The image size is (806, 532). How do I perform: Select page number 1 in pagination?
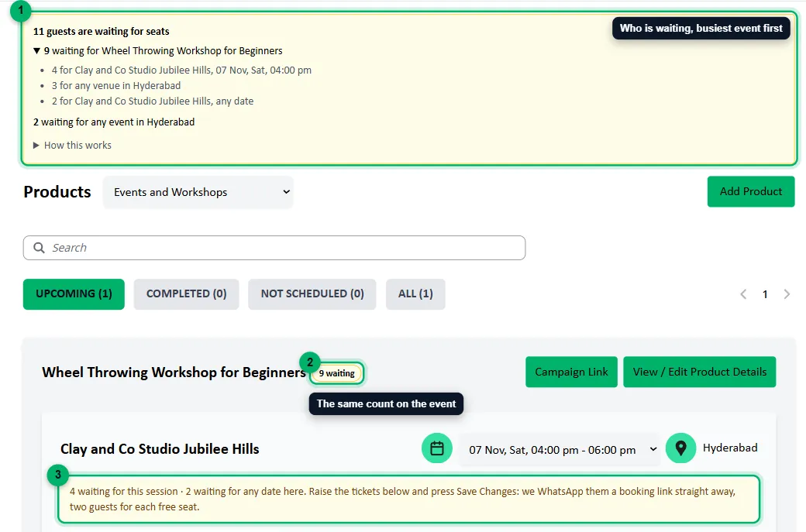point(765,294)
